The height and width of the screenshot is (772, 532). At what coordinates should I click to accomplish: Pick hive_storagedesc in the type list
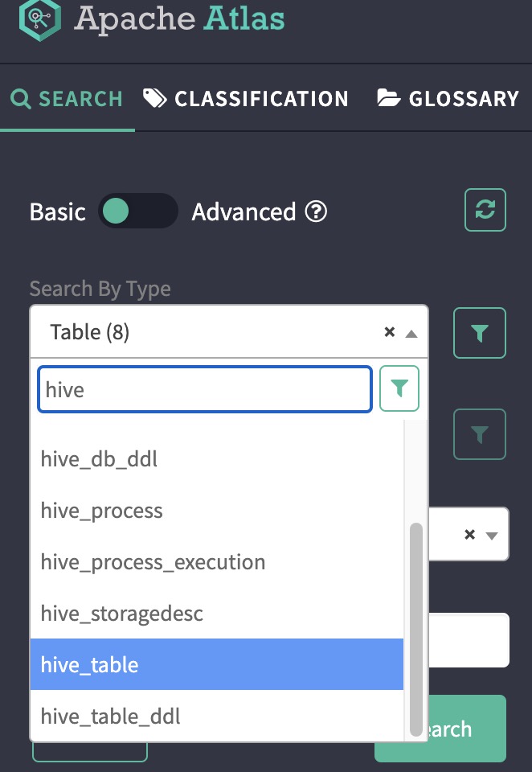coord(216,613)
